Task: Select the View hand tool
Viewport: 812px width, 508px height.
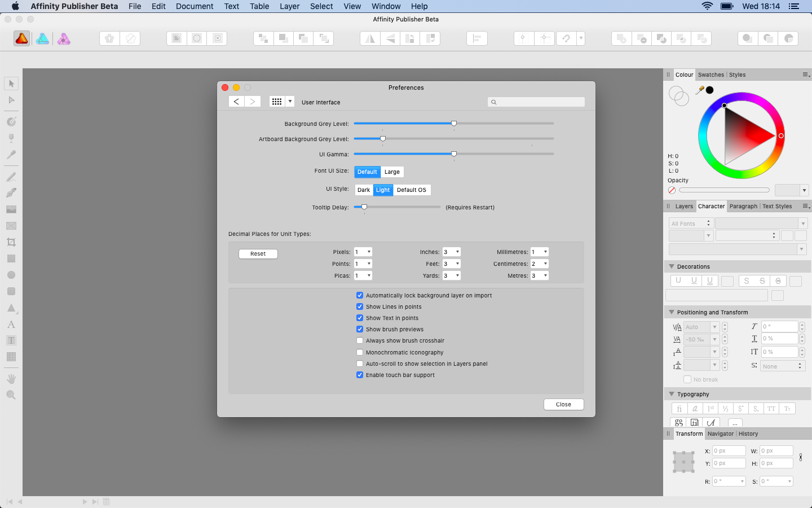Action: click(11, 379)
